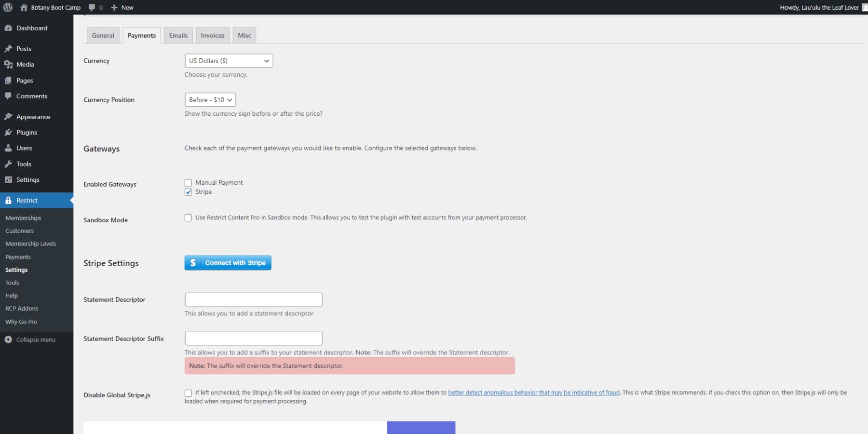Open the Media library icon
The width and height of the screenshot is (868, 434).
(8, 64)
